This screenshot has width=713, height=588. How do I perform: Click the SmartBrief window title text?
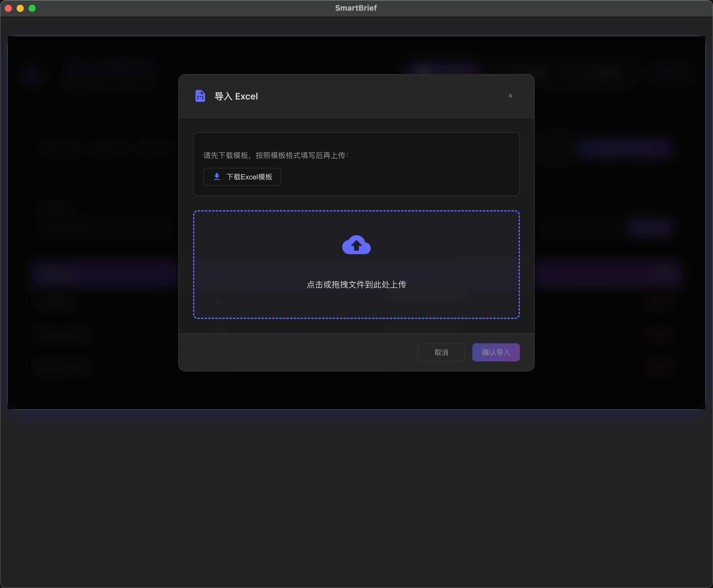356,8
